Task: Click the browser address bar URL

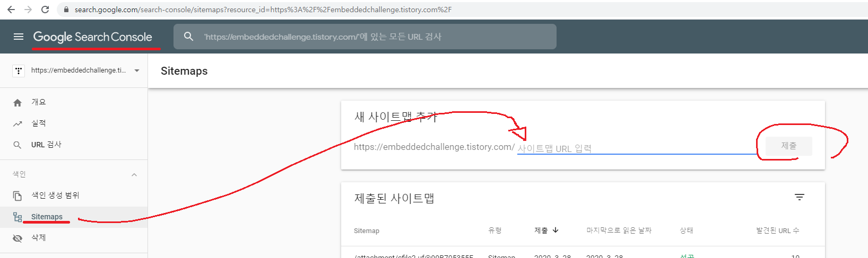Action: point(263,10)
